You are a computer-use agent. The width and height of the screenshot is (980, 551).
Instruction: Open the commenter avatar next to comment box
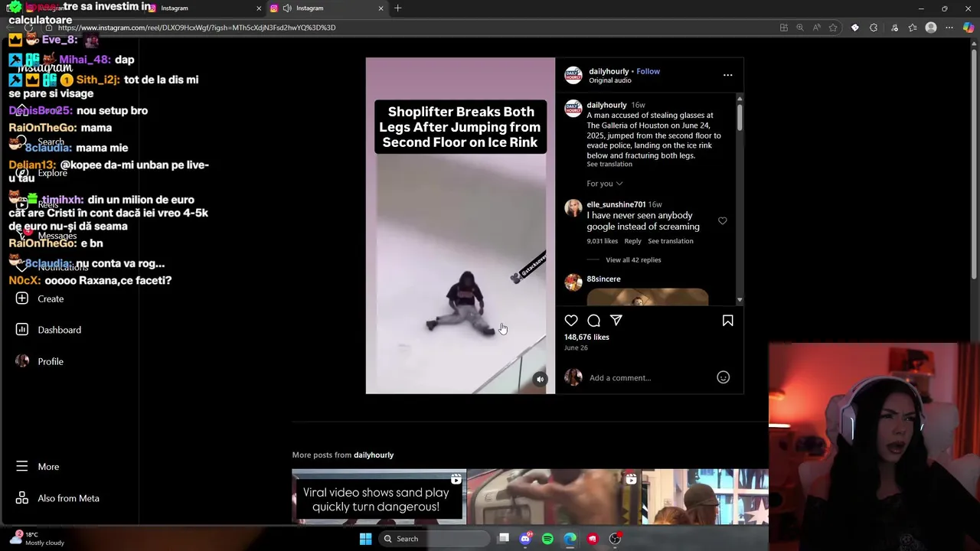click(x=573, y=377)
